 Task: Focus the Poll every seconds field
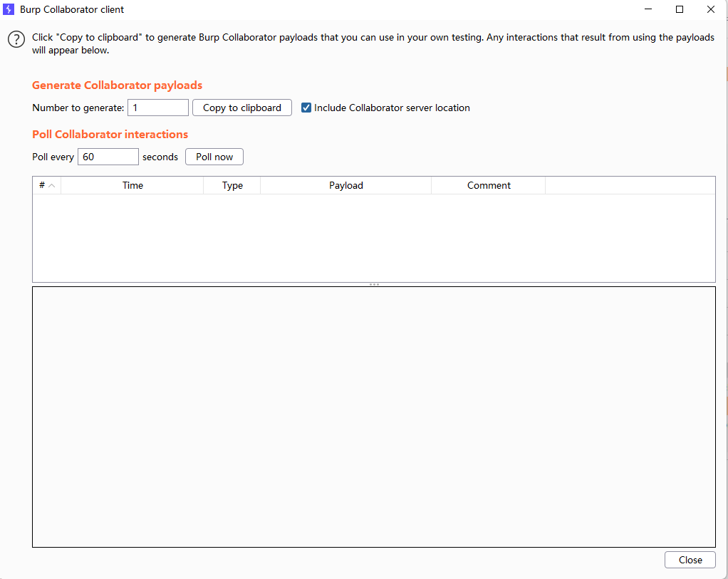point(108,157)
